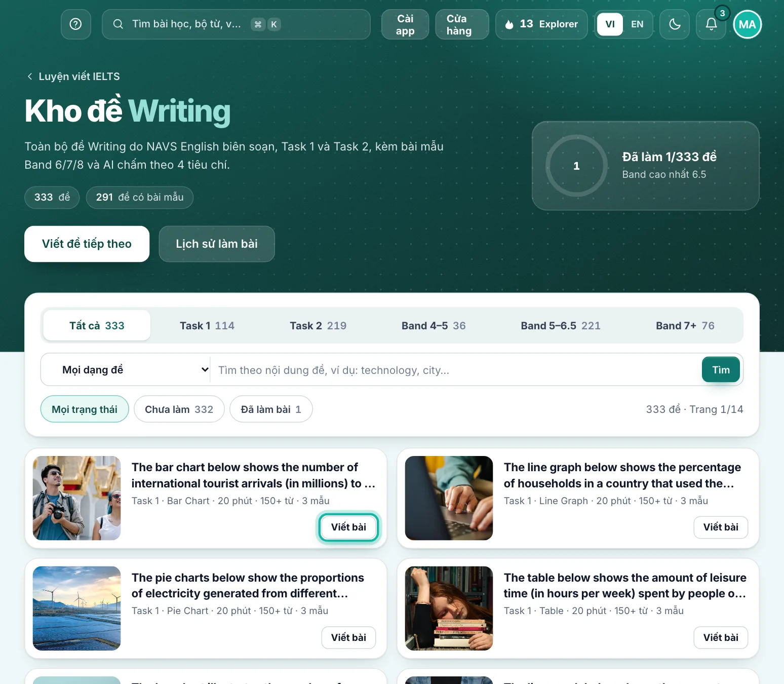This screenshot has height=684, width=784.
Task: Click the top search bar field
Action: coord(236,24)
